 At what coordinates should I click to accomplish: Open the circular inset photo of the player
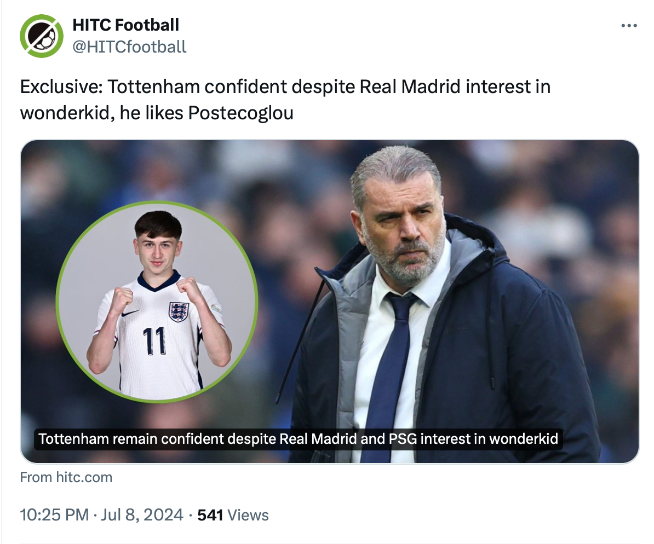click(x=157, y=301)
